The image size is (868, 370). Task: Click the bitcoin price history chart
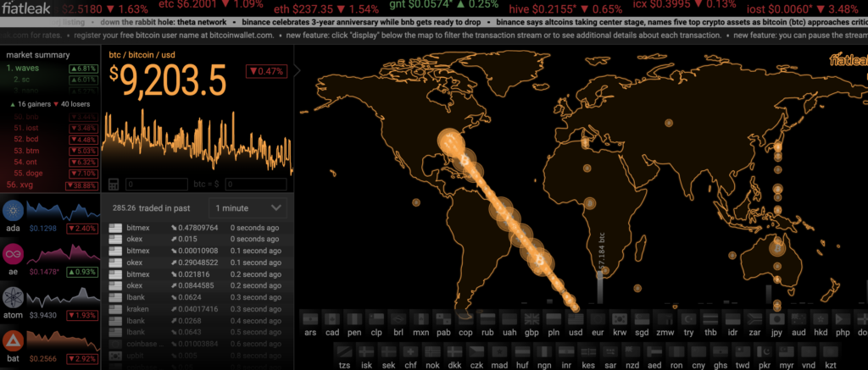click(197, 142)
